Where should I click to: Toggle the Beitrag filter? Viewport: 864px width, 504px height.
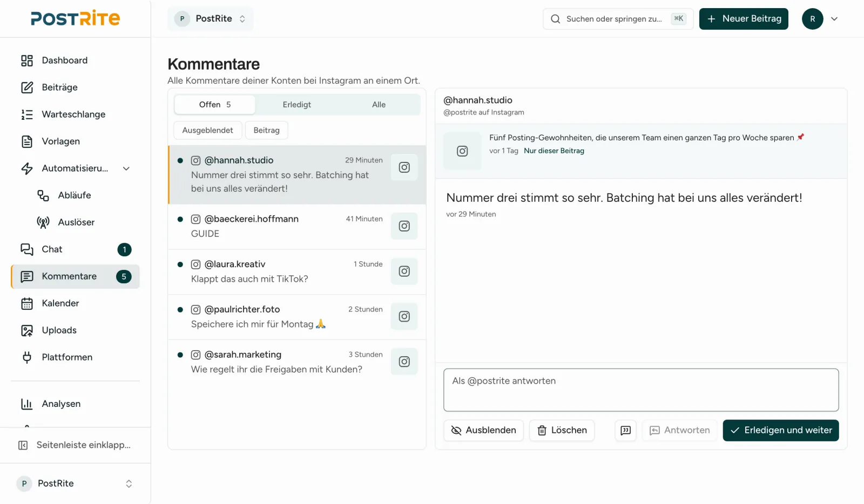(x=267, y=131)
